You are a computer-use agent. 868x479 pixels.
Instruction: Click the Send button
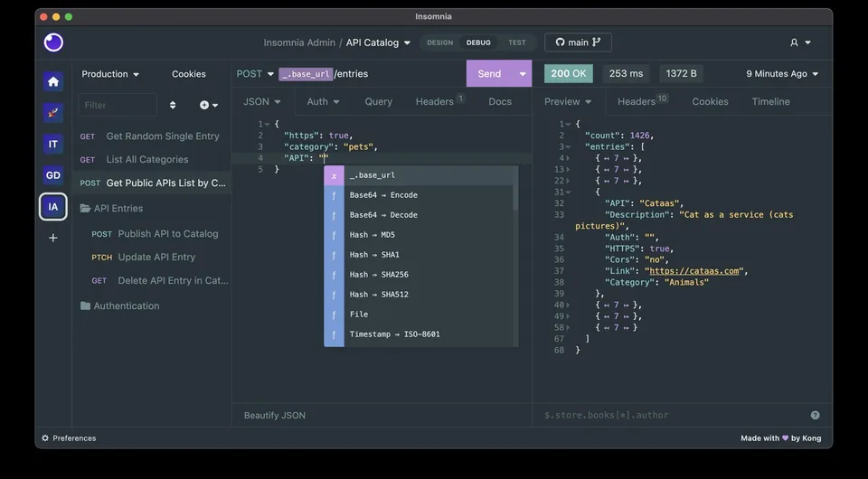click(489, 74)
